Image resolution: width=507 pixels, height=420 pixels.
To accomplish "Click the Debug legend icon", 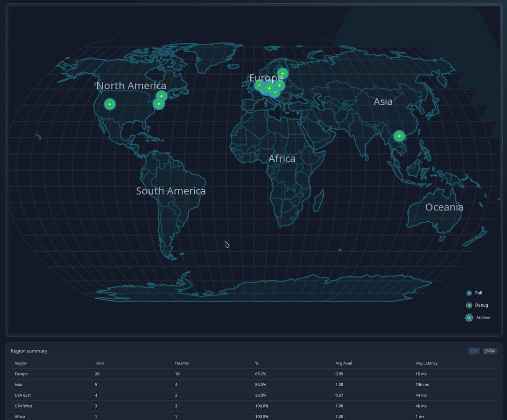I will coord(469,305).
